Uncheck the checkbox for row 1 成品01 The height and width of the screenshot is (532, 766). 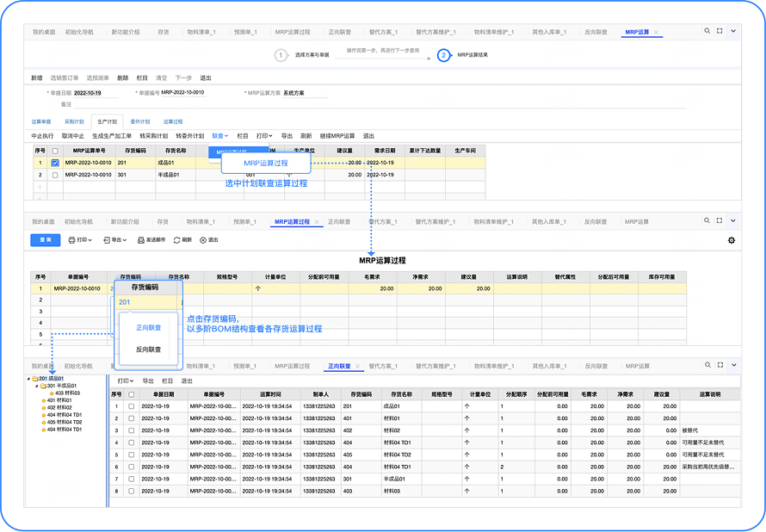point(55,162)
